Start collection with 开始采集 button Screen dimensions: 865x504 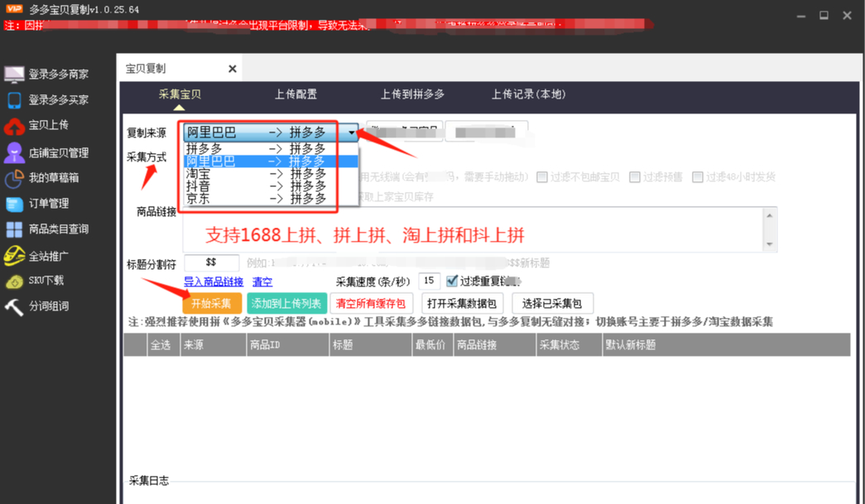click(x=212, y=303)
